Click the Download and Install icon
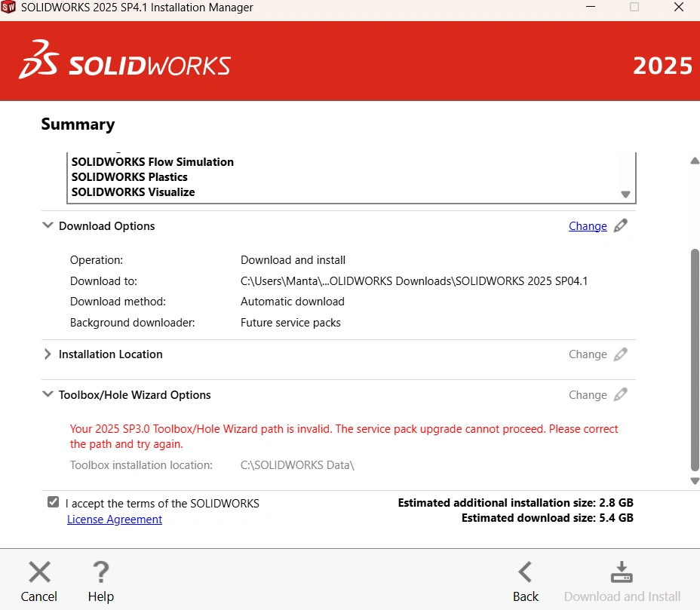 pyautogui.click(x=622, y=572)
